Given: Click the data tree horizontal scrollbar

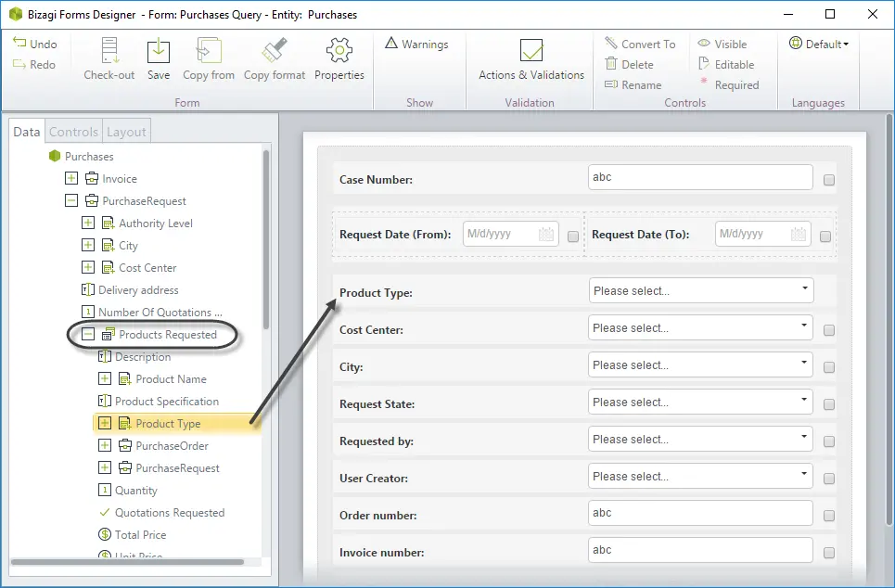Looking at the screenshot, I should click(127, 562).
